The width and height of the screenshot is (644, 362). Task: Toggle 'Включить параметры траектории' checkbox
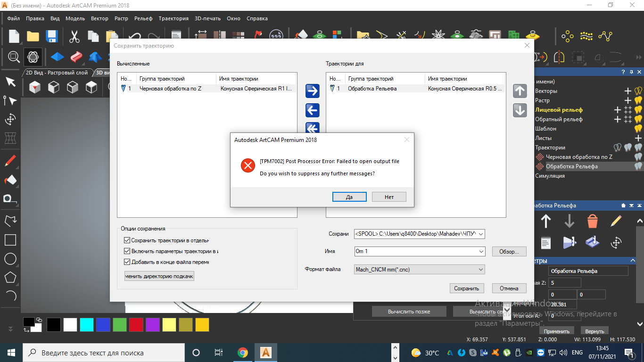[x=127, y=251]
